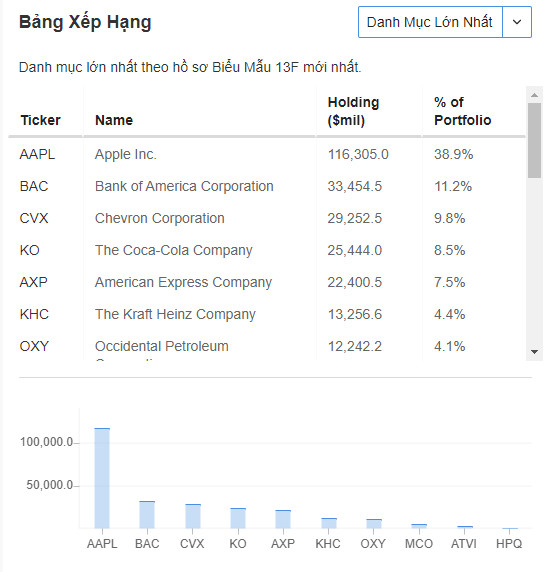Click the Ticker column header

coord(41,120)
